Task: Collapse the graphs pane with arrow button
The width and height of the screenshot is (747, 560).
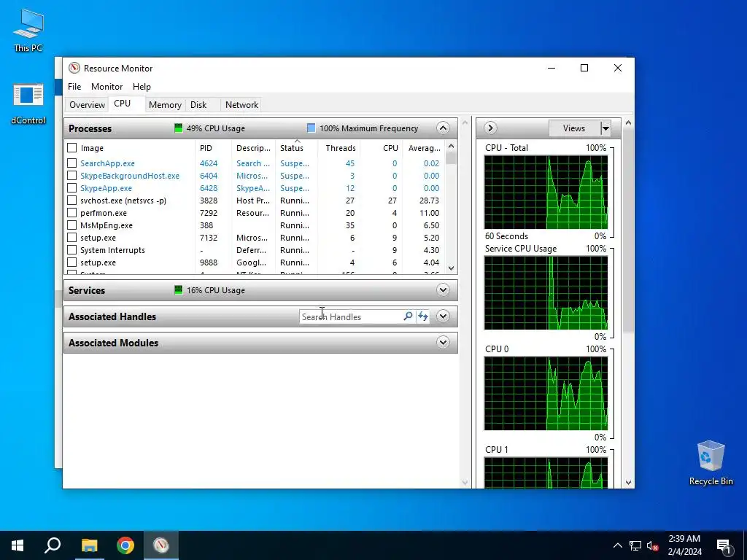Action: (490, 128)
